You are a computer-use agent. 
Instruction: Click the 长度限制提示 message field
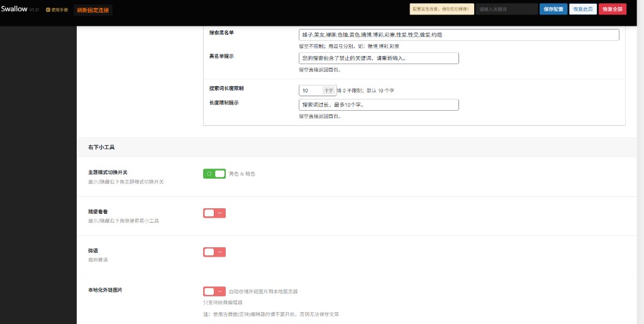pyautogui.click(x=379, y=104)
